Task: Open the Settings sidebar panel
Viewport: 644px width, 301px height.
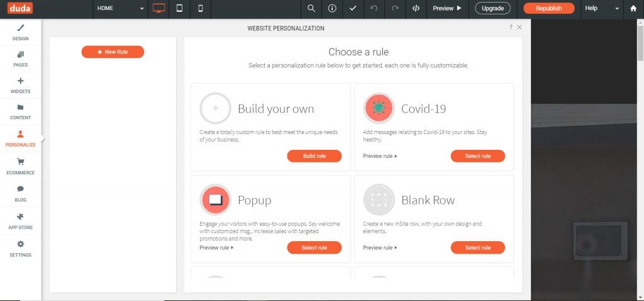Action: [x=21, y=249]
